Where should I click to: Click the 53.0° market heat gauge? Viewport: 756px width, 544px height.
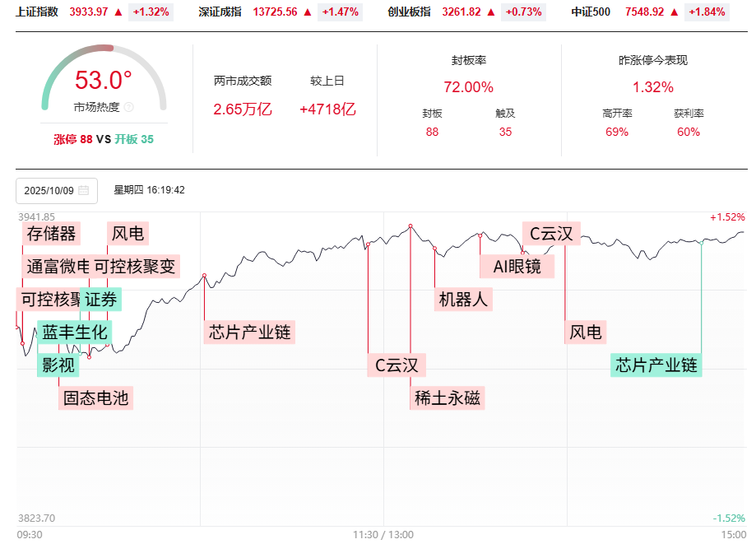point(104,81)
